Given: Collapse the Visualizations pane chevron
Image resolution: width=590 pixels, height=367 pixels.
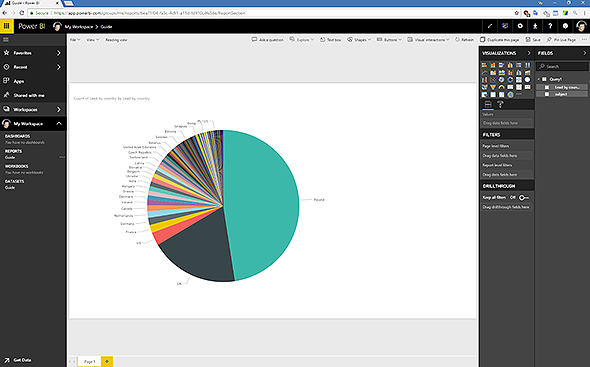Looking at the screenshot, I should [x=529, y=53].
